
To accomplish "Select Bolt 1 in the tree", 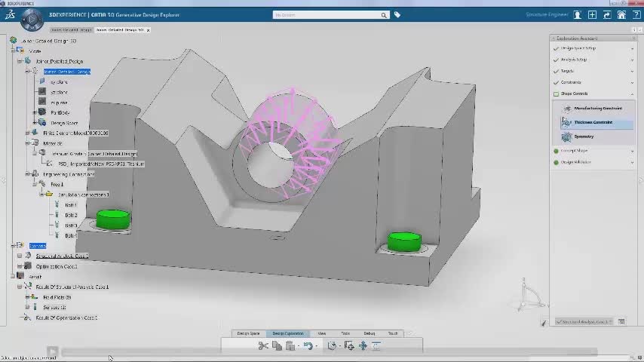I will 71,204.
